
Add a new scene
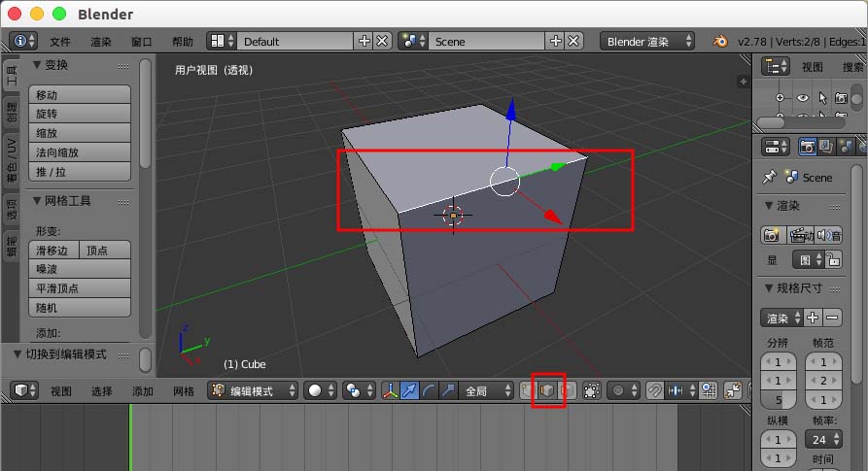[556, 41]
